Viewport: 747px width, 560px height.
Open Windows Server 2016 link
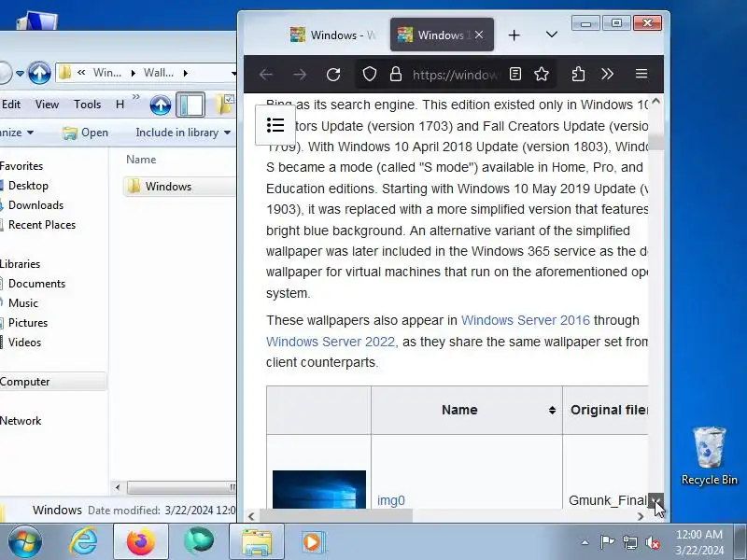point(526,320)
